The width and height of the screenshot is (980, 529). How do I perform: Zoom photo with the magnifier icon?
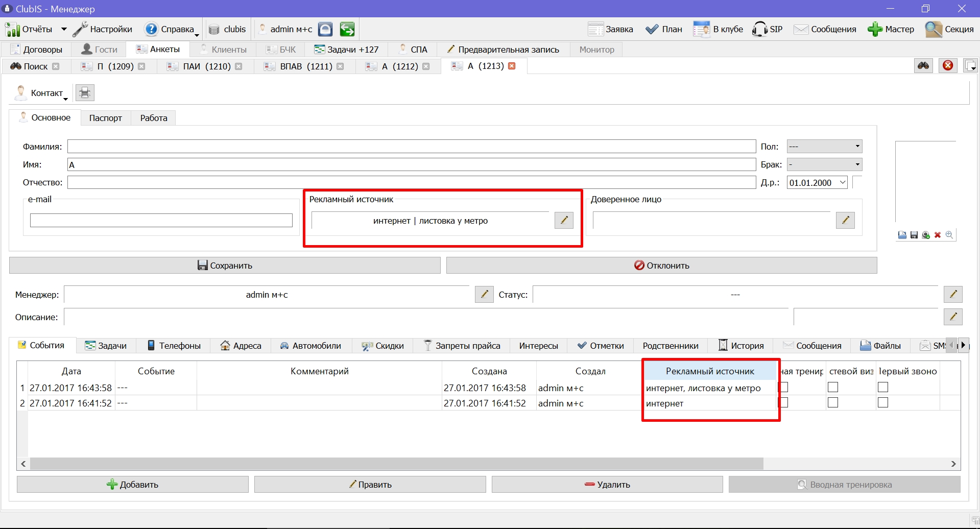tap(949, 235)
